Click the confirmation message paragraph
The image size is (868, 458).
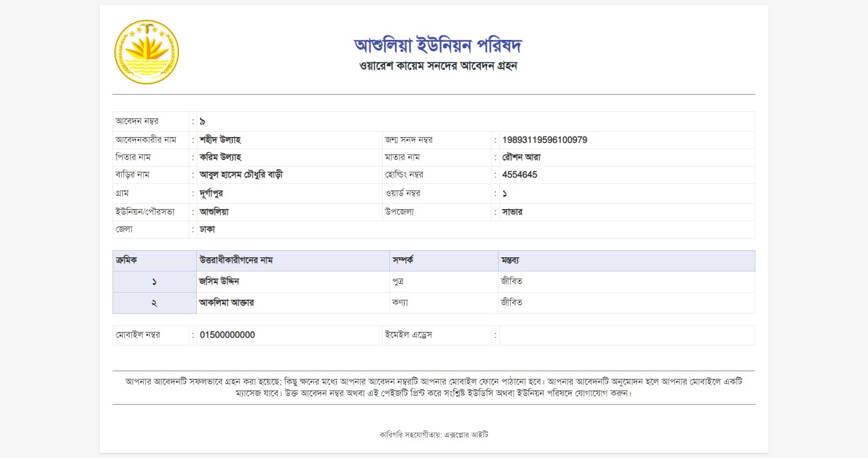(434, 387)
